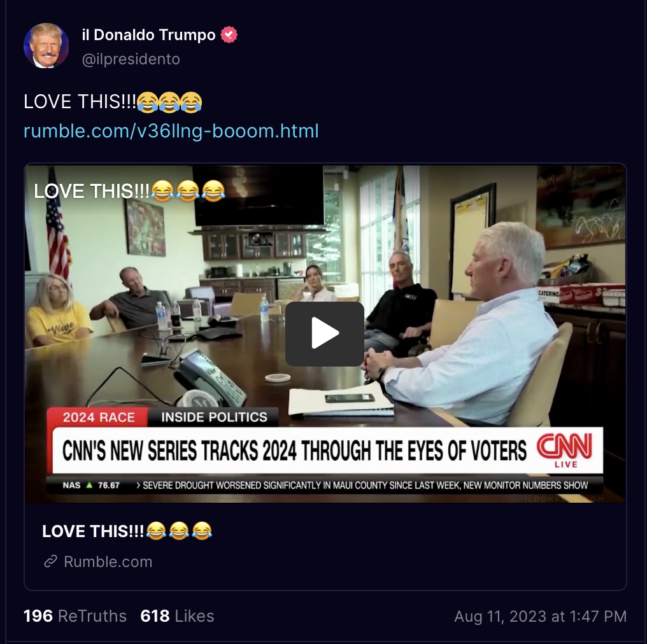Screen dimensions: 647x644
Task: Open the il Donaldo Trumpo display name
Action: (x=148, y=35)
